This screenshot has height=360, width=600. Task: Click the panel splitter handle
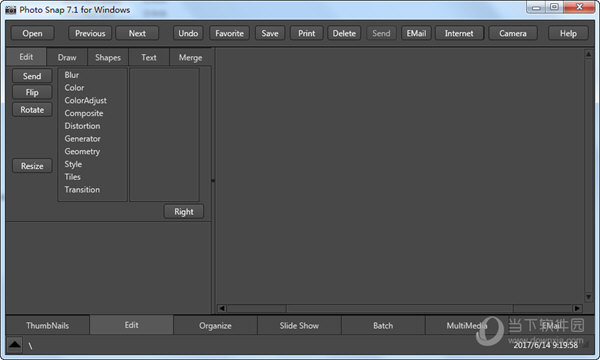click(213, 181)
